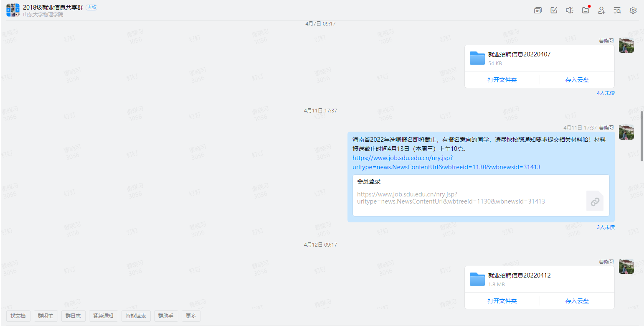
Task: Open the group live/video playback icon
Action: (x=538, y=10)
